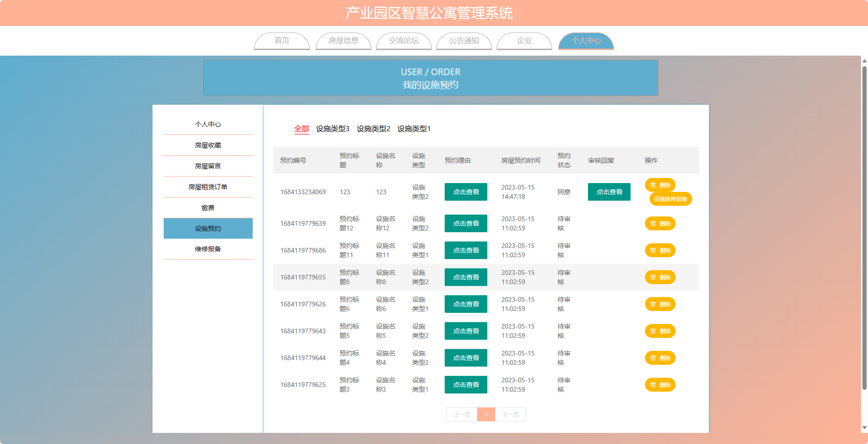Click the page vertical scrollbar thumb
Viewport: 868px width, 444px height.
click(864, 228)
